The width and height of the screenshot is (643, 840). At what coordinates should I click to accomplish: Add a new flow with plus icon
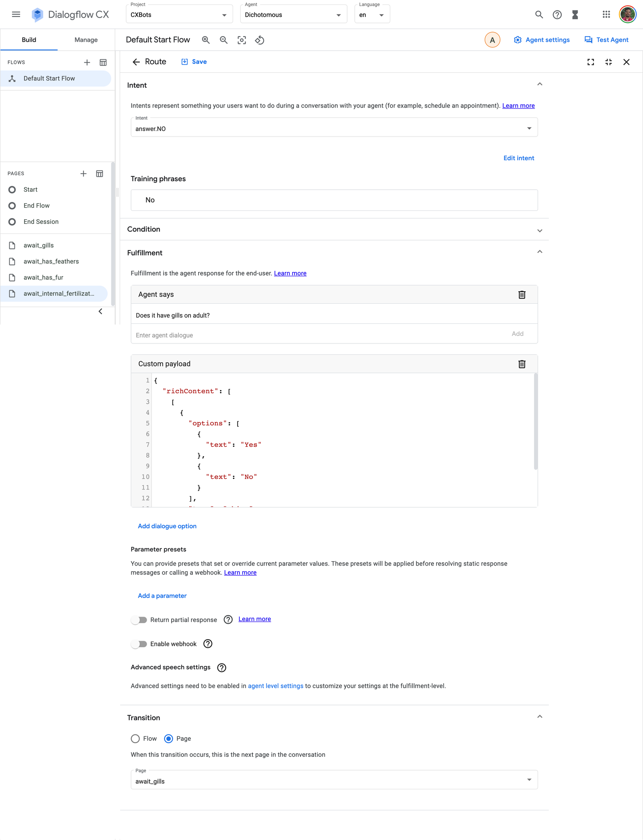87,62
